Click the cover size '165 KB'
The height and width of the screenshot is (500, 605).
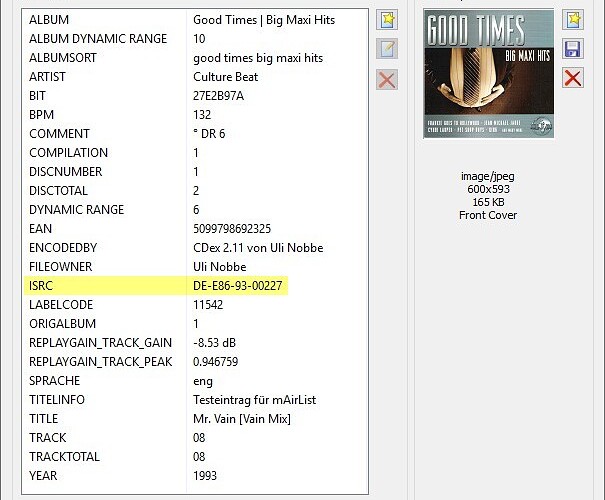coord(488,202)
